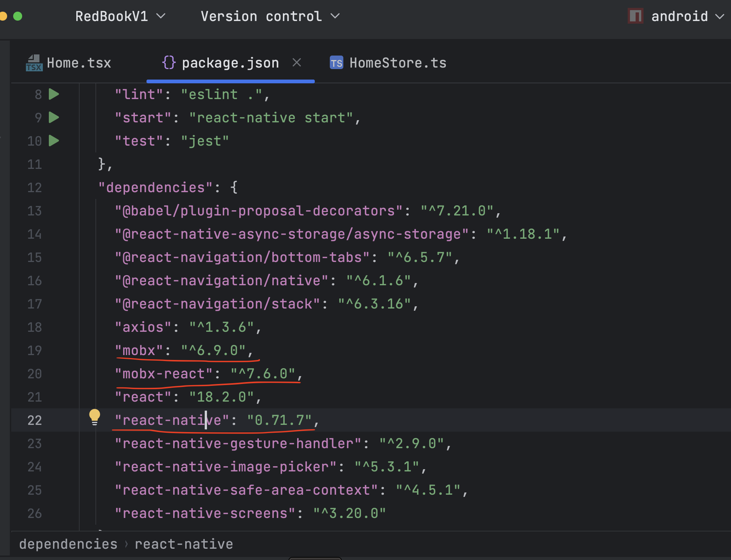Click the async-storage dependency line
731x560 pixels.
[341, 234]
